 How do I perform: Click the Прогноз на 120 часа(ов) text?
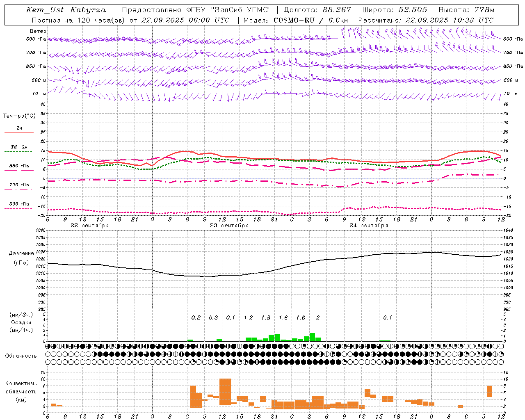pyautogui.click(x=79, y=20)
